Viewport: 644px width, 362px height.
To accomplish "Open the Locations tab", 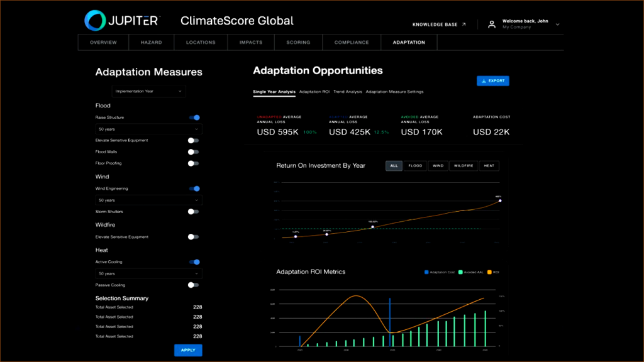I will [x=201, y=42].
